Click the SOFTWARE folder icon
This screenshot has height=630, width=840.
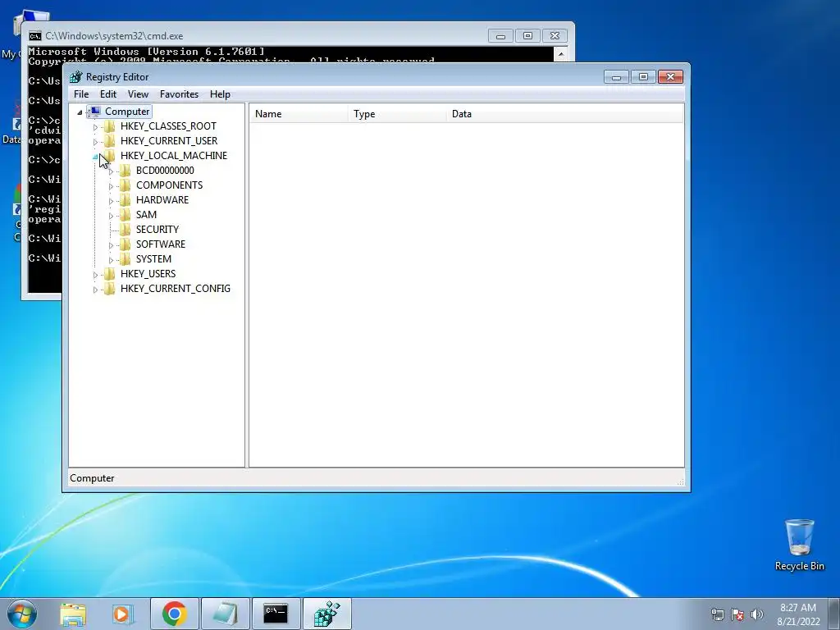click(125, 244)
